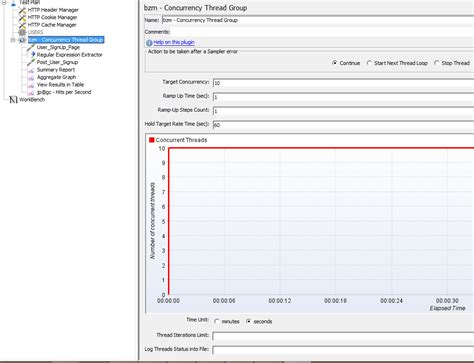Viewport: 474px width, 363px height.
Task: Set time unit to minutes
Action: (217, 321)
